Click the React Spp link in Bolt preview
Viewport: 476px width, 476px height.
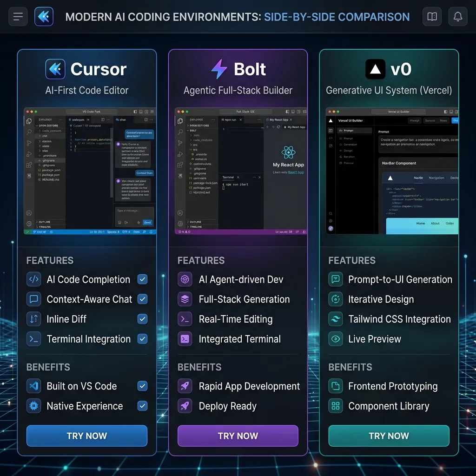tap(296, 172)
